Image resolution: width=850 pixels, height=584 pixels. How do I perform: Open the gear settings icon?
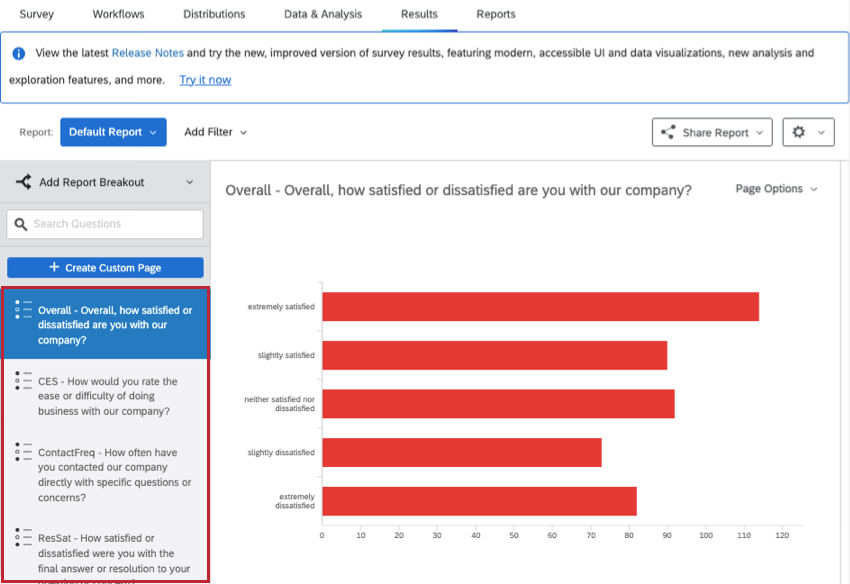pyautogui.click(x=799, y=132)
